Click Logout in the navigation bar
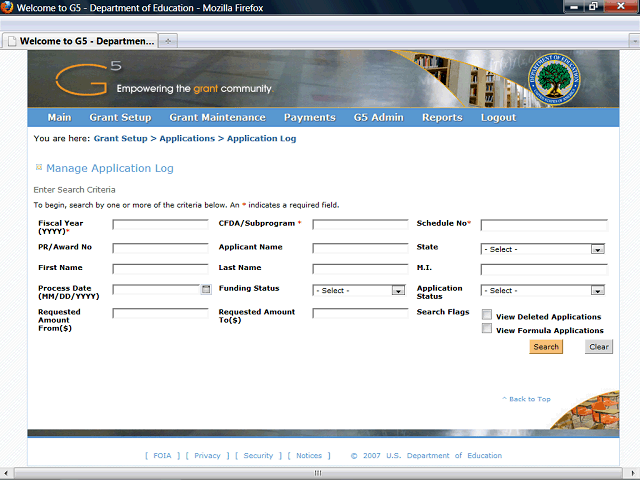This screenshot has height=480, width=640. [x=498, y=118]
